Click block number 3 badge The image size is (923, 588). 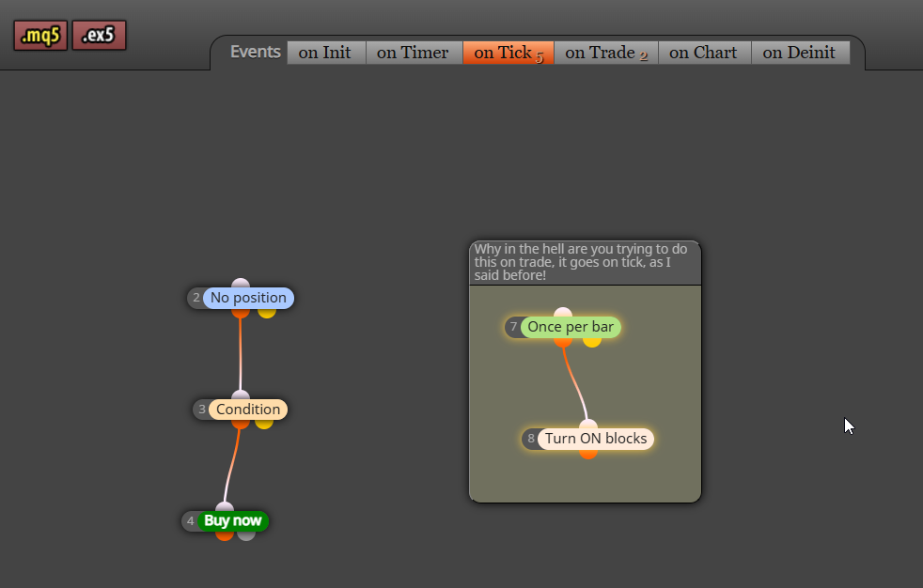pos(202,410)
